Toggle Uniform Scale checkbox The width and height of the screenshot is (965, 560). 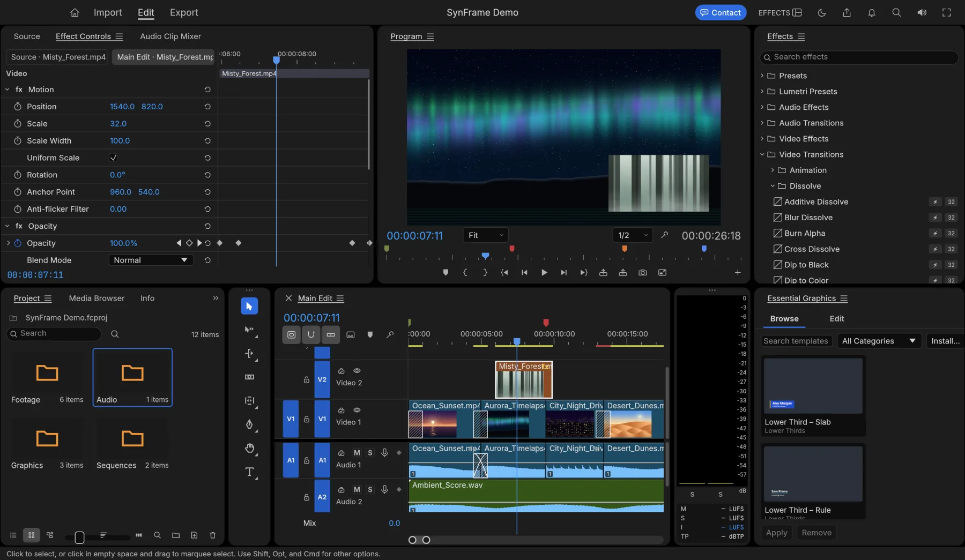[113, 158]
